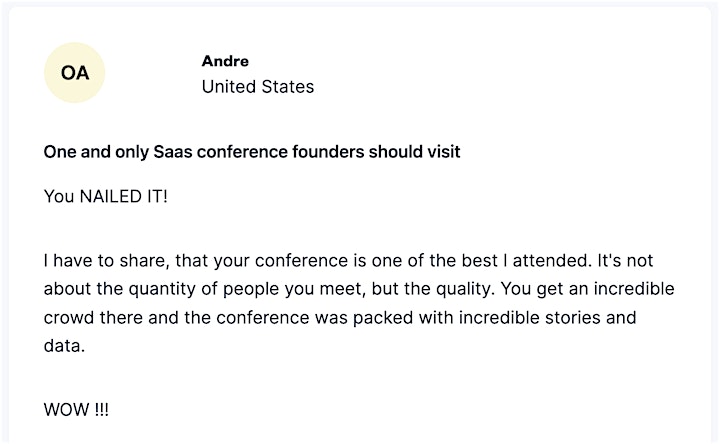The width and height of the screenshot is (720, 444).
Task: Click "It's not" at first line's end
Action: [x=625, y=261]
